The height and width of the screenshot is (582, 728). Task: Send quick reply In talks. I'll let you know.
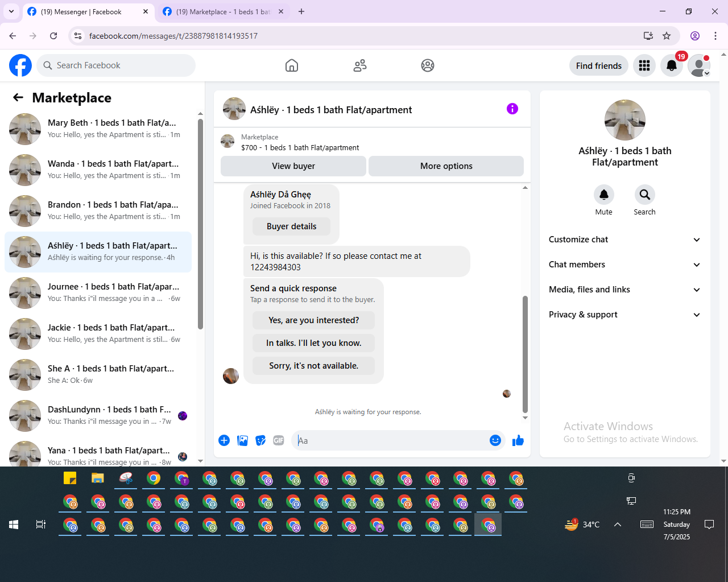coord(314,343)
